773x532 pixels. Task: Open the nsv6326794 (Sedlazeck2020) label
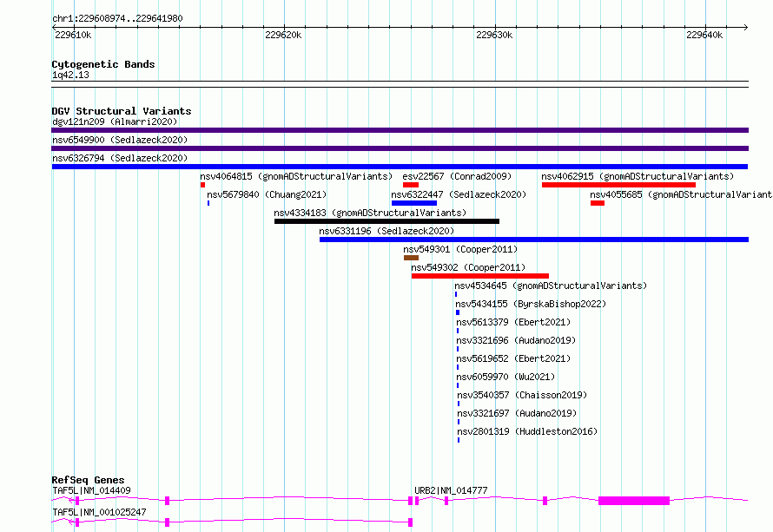120,158
